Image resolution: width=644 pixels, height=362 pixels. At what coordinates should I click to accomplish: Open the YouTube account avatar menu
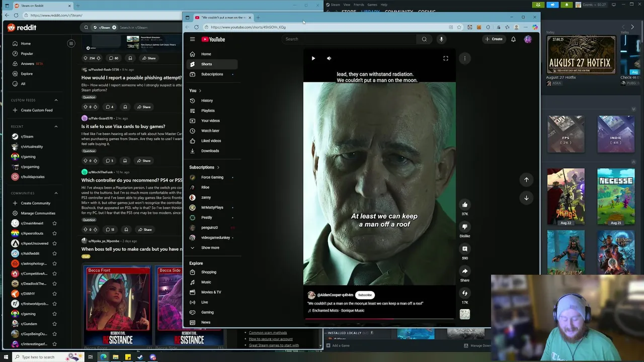pyautogui.click(x=528, y=39)
